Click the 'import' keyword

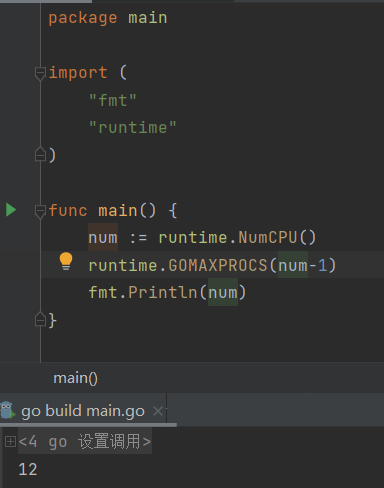[x=78, y=73]
